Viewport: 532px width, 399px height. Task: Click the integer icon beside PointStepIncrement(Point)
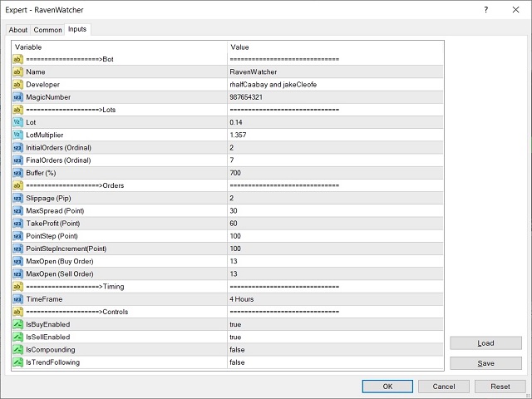(17, 249)
